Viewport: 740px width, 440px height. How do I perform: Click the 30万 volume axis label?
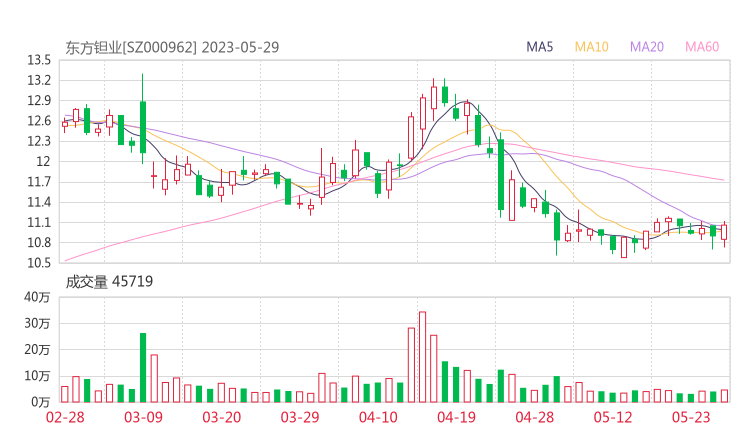click(x=37, y=323)
